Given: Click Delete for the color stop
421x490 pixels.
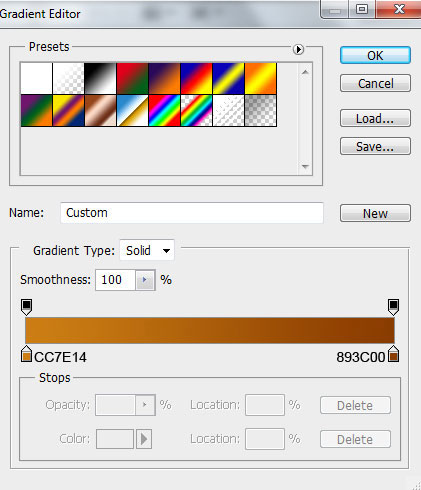Looking at the screenshot, I should point(355,439).
